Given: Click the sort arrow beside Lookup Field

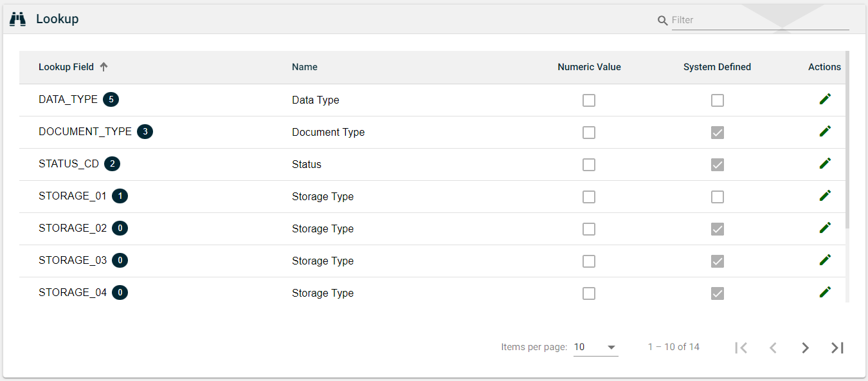Looking at the screenshot, I should click(104, 67).
